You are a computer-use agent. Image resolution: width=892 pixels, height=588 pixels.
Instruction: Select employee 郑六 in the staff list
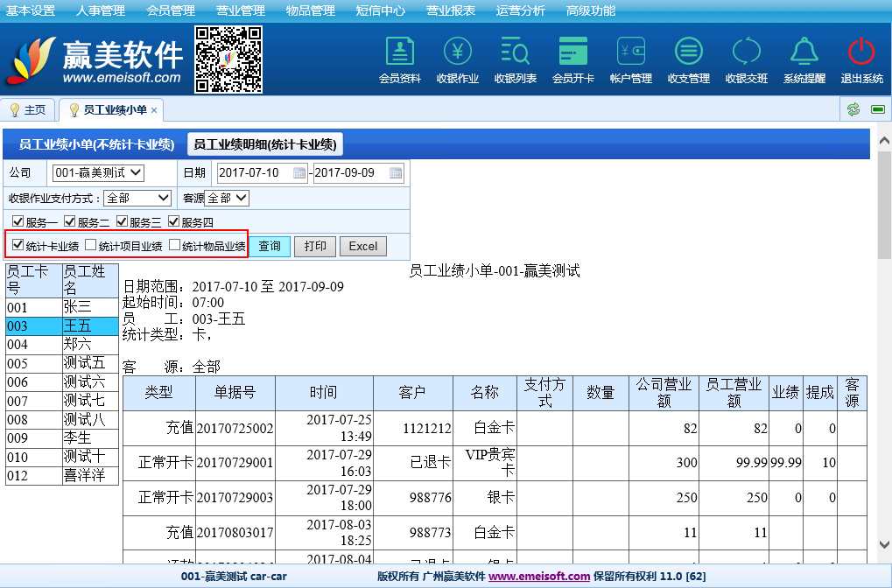tap(77, 345)
